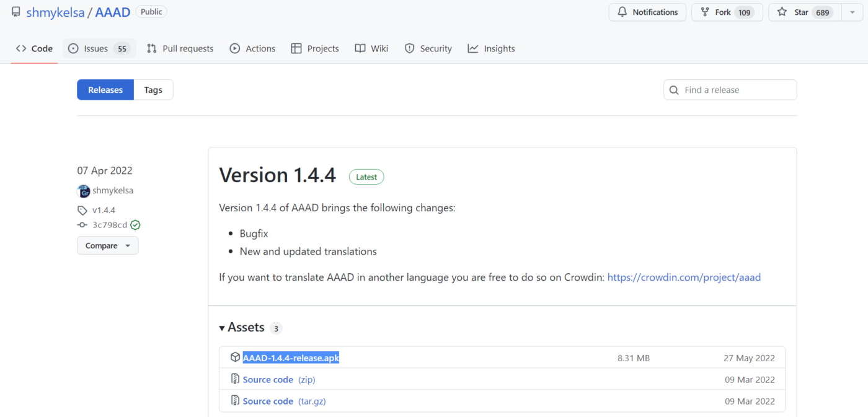Fork the AAAD repository

click(x=722, y=12)
